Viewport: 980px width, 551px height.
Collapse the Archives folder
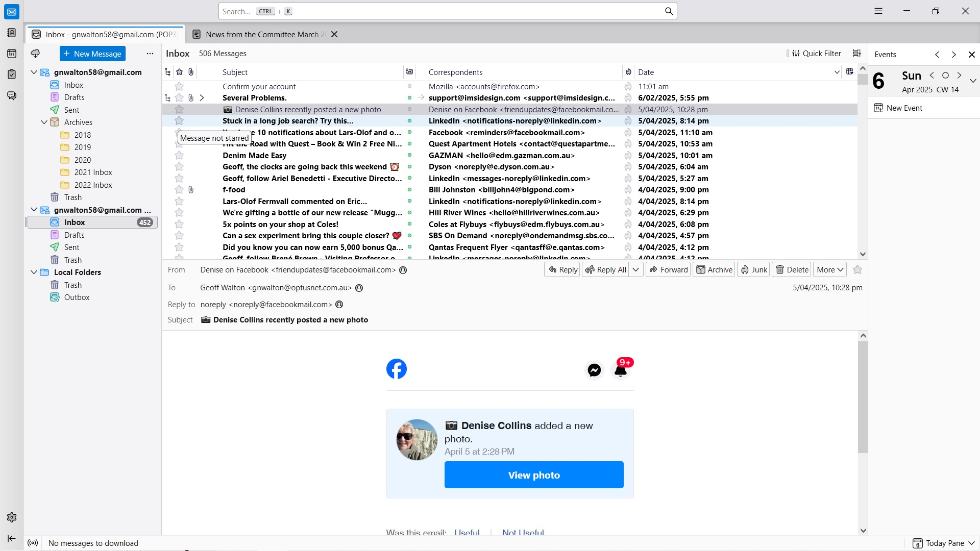click(44, 122)
